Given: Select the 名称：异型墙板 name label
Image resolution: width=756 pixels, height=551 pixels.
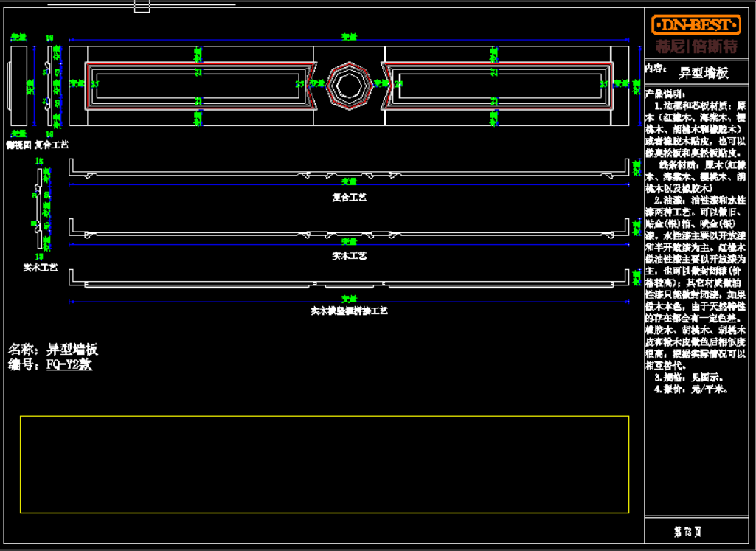Looking at the screenshot, I should [x=53, y=349].
